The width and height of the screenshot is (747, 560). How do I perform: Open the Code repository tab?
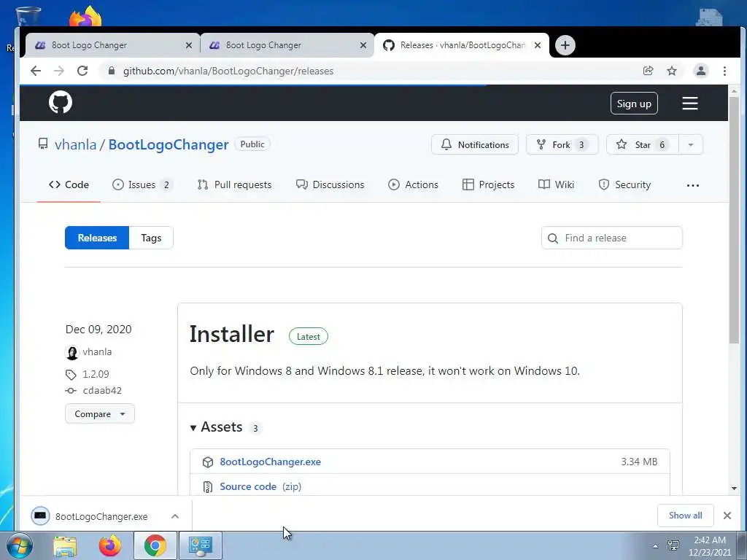pos(69,184)
